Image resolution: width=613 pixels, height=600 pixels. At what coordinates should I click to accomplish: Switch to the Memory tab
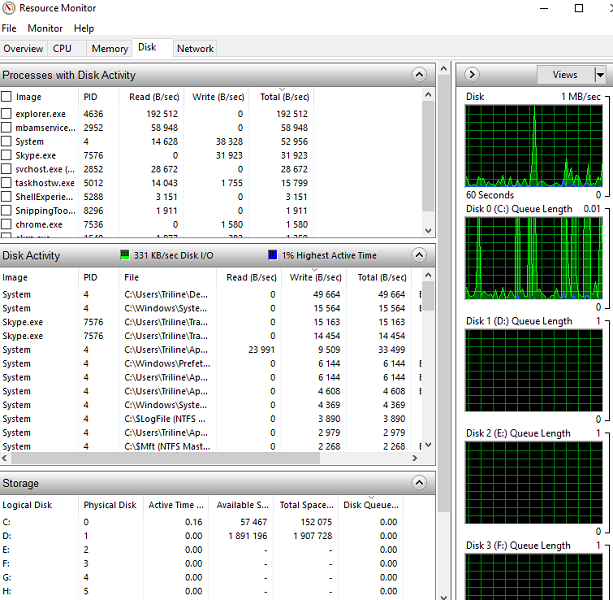[109, 48]
